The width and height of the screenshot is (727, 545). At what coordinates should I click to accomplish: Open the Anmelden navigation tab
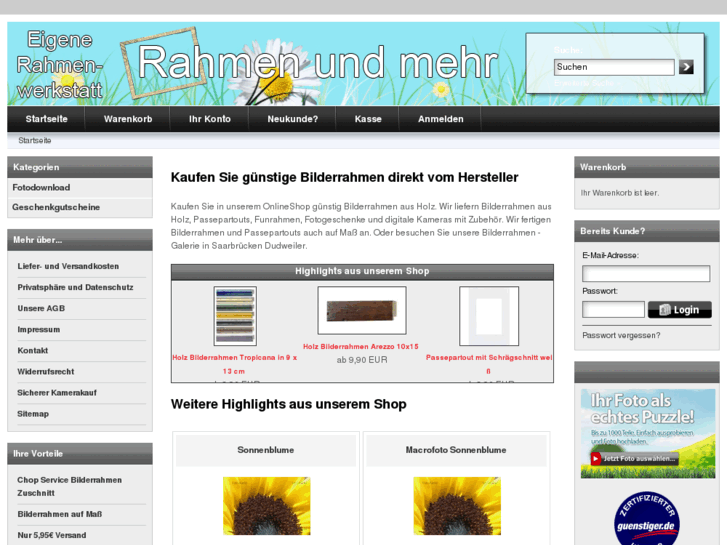point(440,119)
